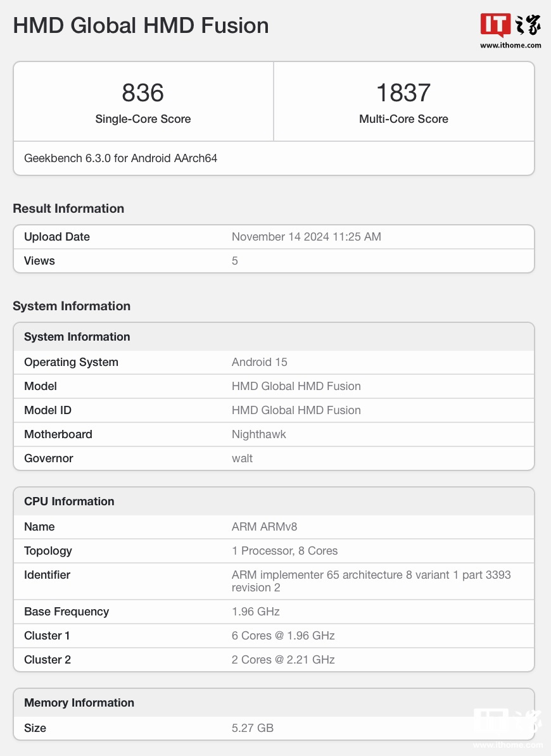Click the Motherboard Nighthawk value

pyautogui.click(x=258, y=434)
